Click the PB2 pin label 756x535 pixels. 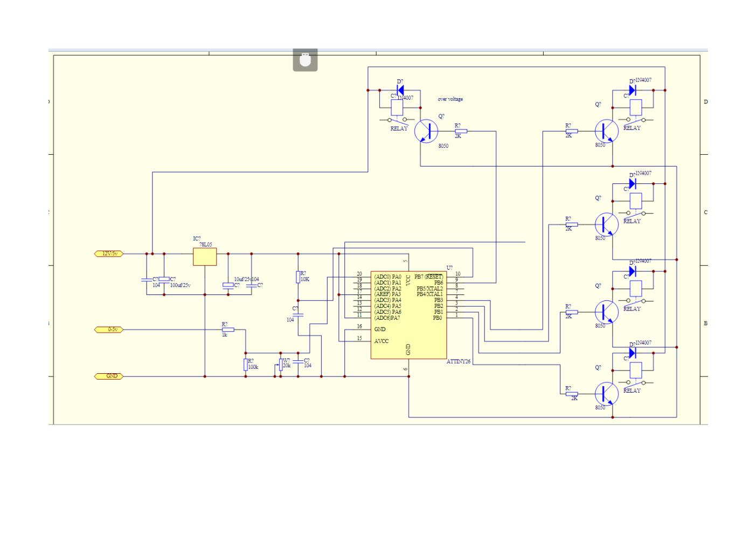click(438, 306)
